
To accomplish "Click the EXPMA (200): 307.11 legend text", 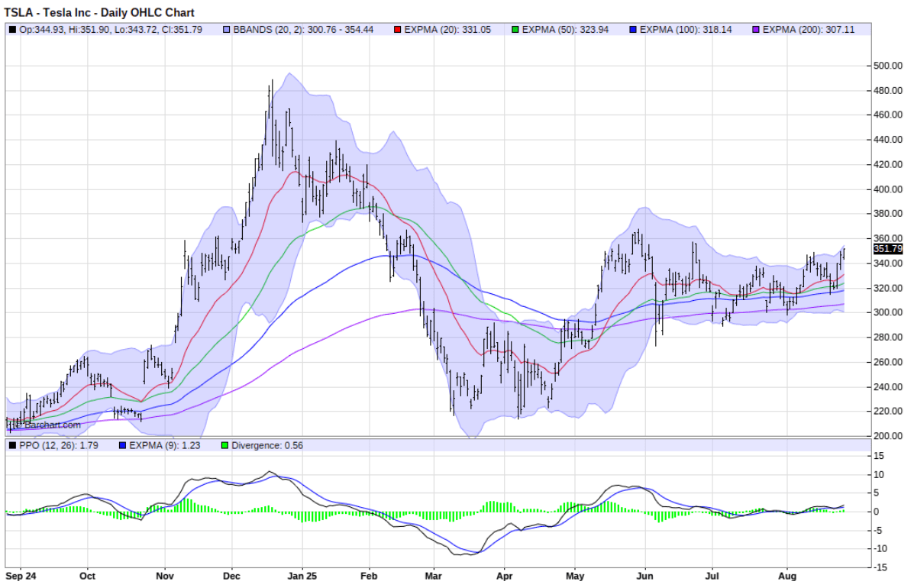I will pos(809,30).
